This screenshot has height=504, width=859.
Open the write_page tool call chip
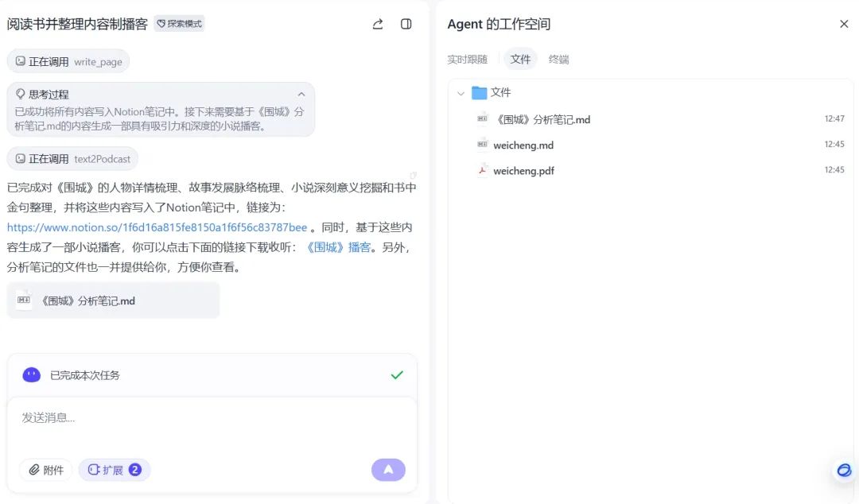(x=68, y=61)
